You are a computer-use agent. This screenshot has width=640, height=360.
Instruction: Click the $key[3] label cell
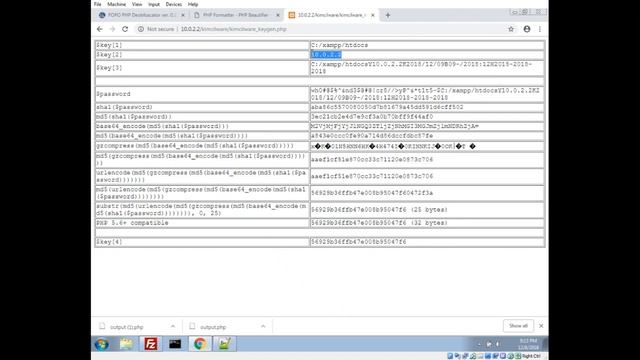click(202, 68)
